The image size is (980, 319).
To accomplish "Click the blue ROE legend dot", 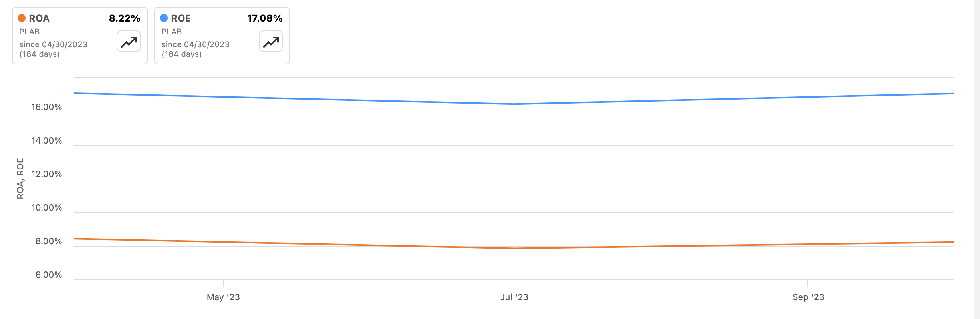I will pos(164,18).
